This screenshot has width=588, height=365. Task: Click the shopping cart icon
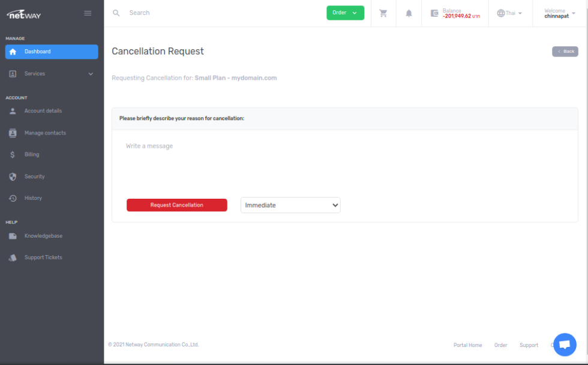coord(383,13)
